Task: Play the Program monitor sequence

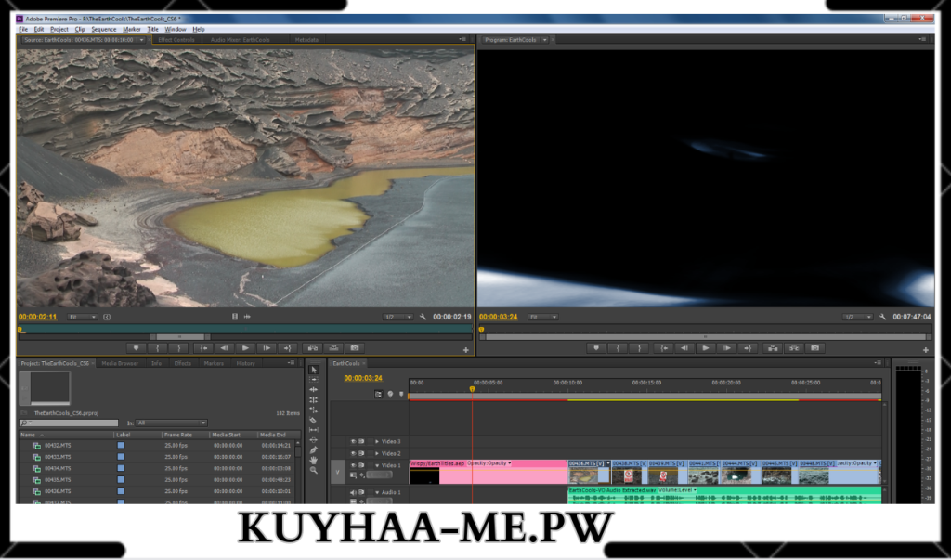Action: pyautogui.click(x=706, y=348)
